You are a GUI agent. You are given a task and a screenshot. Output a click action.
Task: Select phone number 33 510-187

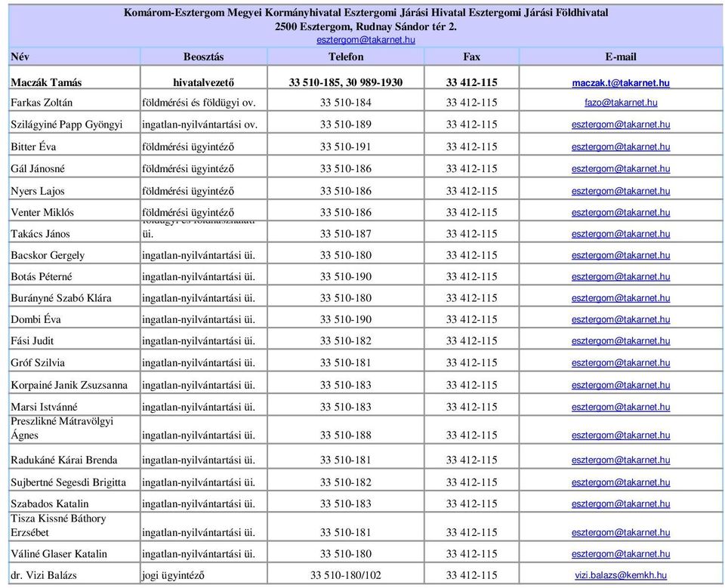(x=346, y=234)
